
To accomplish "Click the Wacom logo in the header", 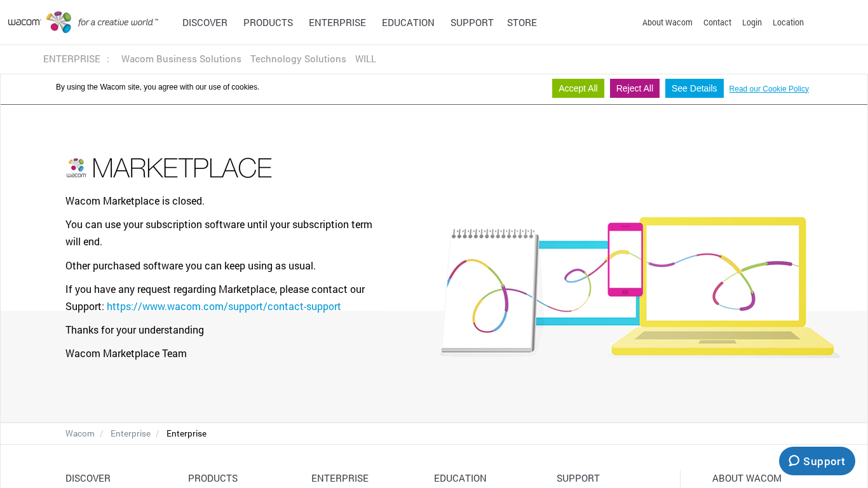I will [83, 22].
